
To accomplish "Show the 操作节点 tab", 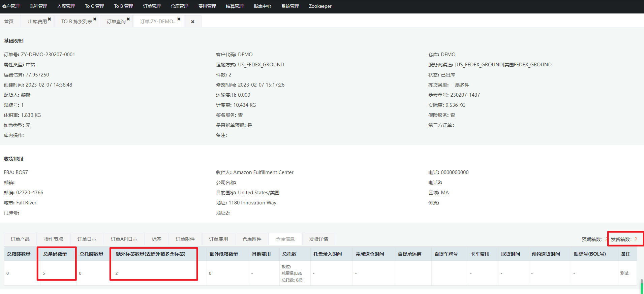I will pos(54,239).
